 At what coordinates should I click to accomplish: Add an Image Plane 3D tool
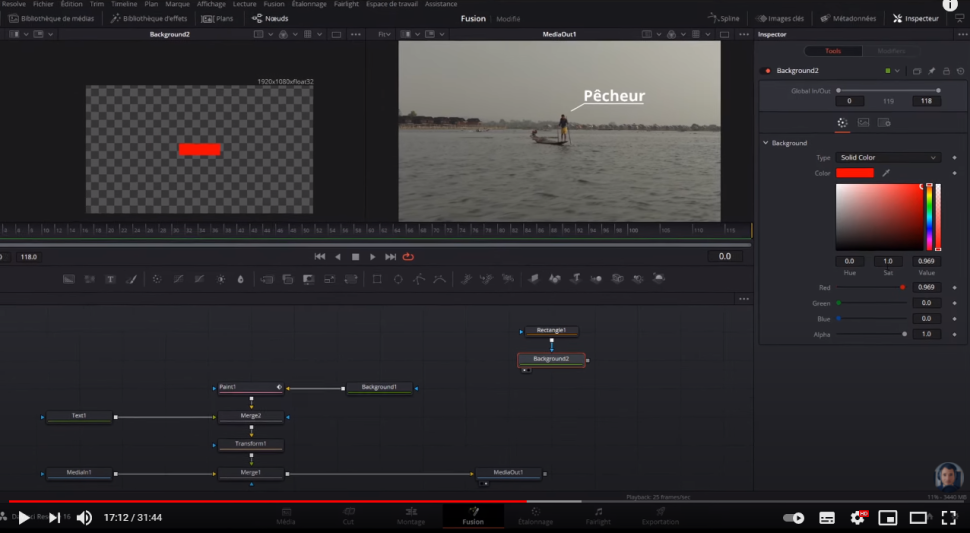coord(534,279)
